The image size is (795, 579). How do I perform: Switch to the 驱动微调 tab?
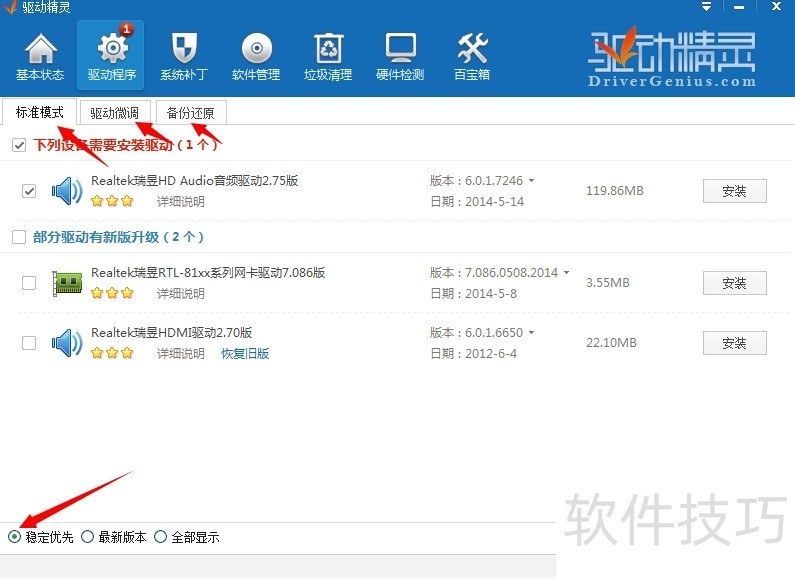point(115,113)
